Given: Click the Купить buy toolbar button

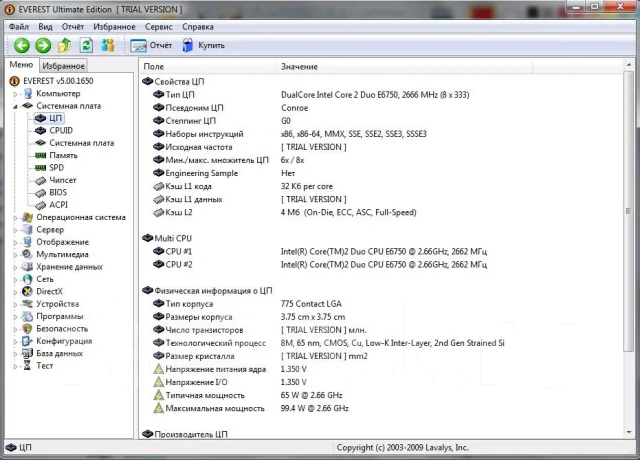Looking at the screenshot, I should 203,45.
